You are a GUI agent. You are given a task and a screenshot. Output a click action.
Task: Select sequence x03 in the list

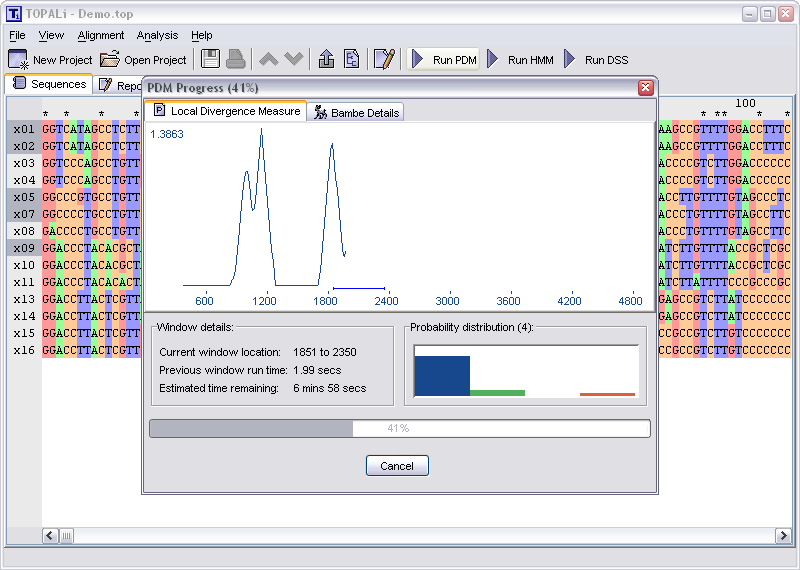24,163
